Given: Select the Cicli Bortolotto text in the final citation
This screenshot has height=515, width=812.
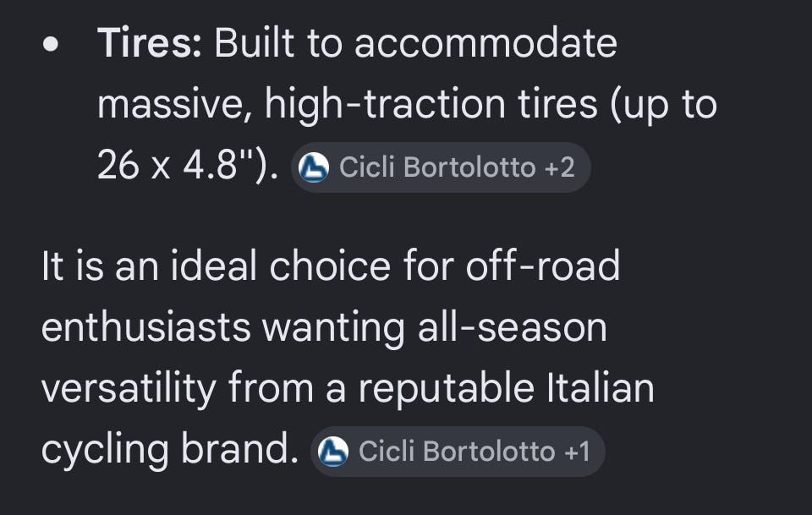Looking at the screenshot, I should pyautogui.click(x=457, y=452).
